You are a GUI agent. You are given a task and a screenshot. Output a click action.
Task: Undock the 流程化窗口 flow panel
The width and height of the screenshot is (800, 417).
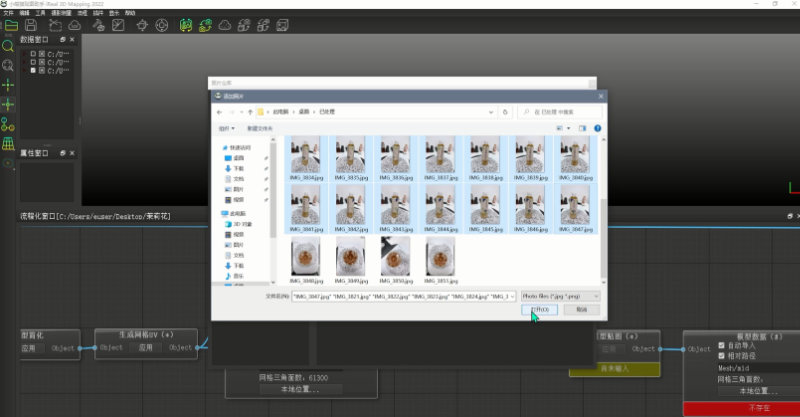(790, 216)
